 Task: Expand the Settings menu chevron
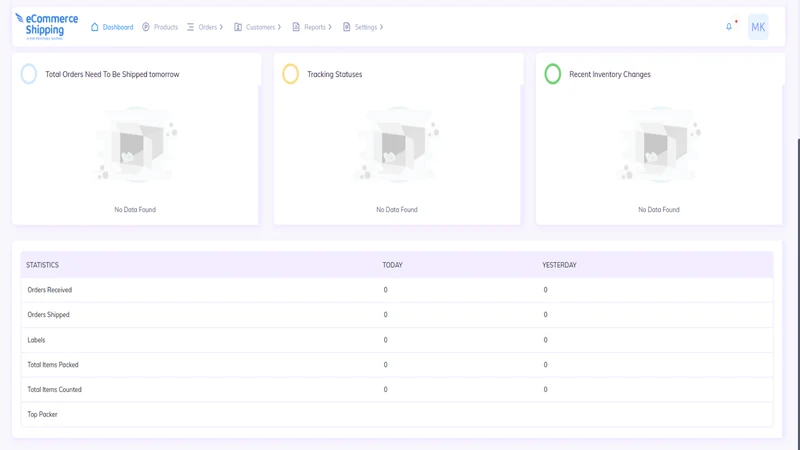(x=381, y=27)
